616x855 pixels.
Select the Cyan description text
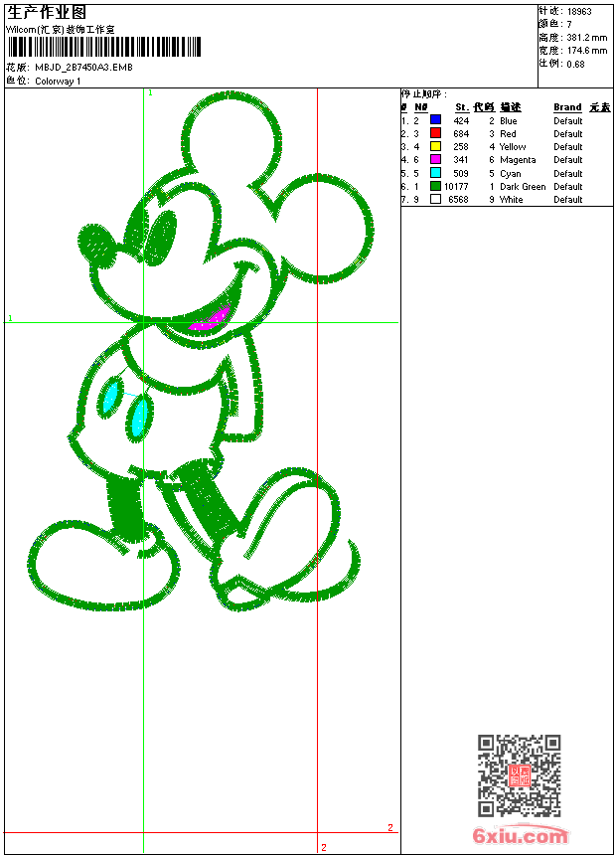[511, 174]
